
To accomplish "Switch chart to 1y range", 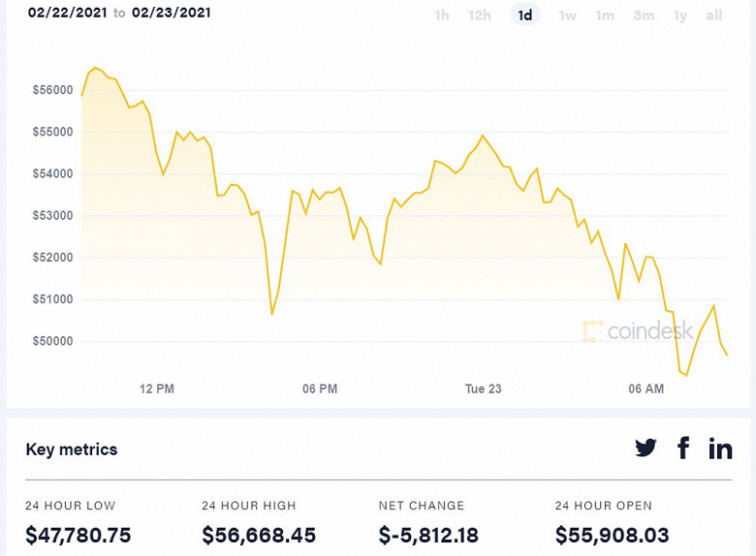I will (x=680, y=15).
